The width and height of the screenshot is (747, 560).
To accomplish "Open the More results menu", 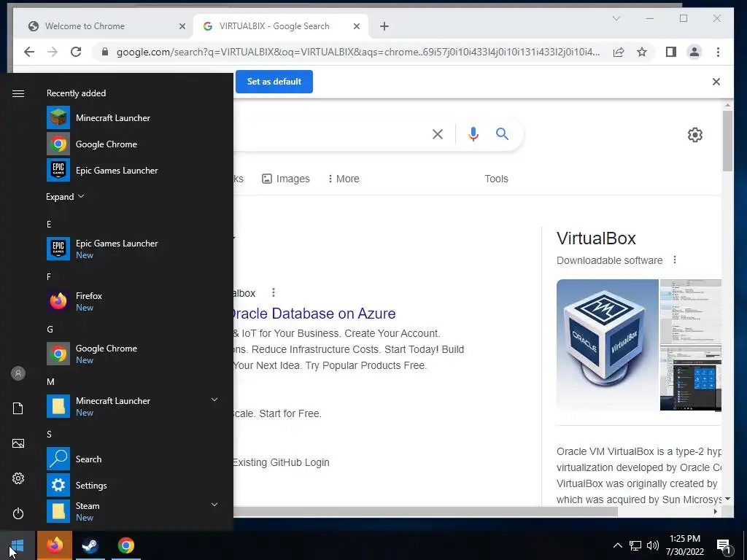I will (x=344, y=179).
